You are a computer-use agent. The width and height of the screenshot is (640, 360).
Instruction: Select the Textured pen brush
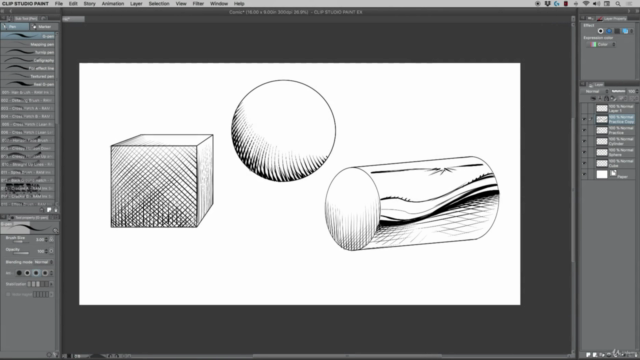point(28,76)
